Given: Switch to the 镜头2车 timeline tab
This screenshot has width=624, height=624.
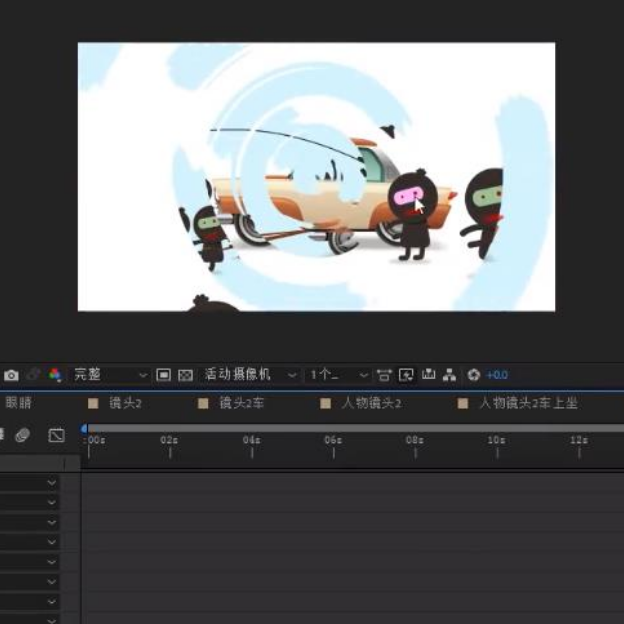Looking at the screenshot, I should 242,404.
